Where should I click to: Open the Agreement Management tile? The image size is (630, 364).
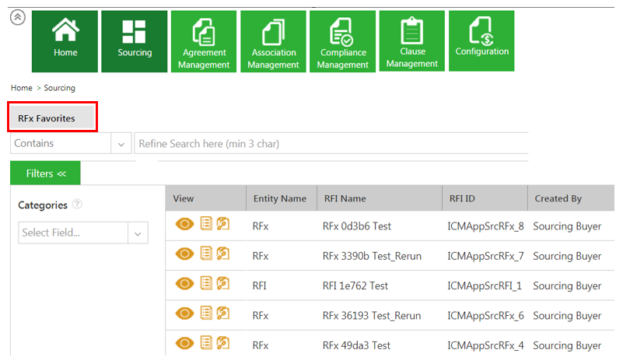point(204,41)
